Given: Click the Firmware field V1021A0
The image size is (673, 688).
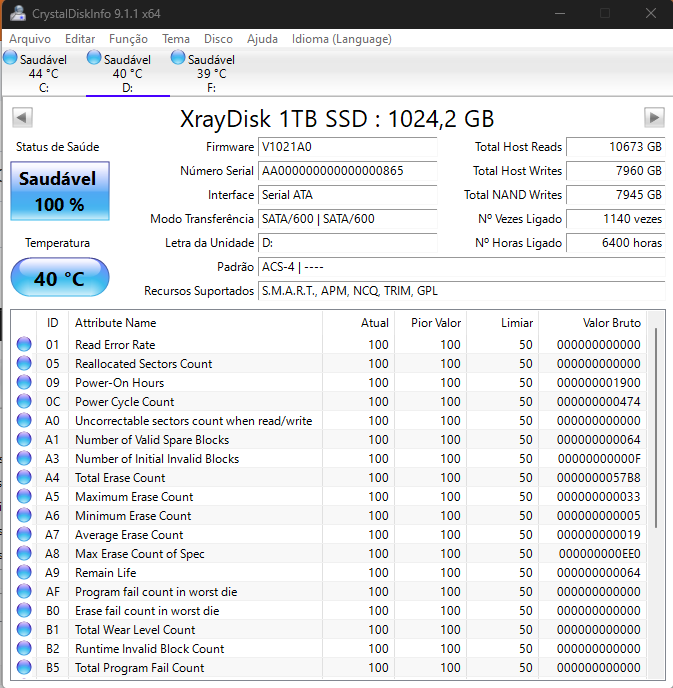Looking at the screenshot, I should 347,147.
